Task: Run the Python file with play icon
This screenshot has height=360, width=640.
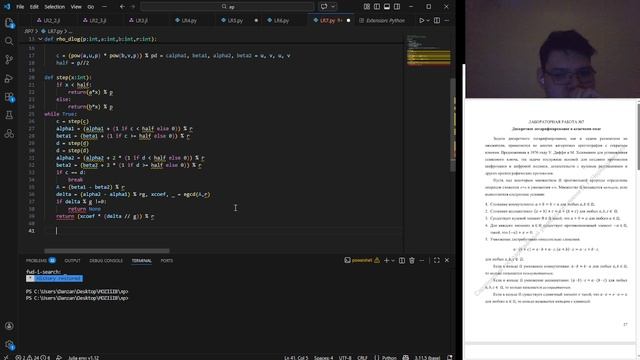Action: coord(422,20)
